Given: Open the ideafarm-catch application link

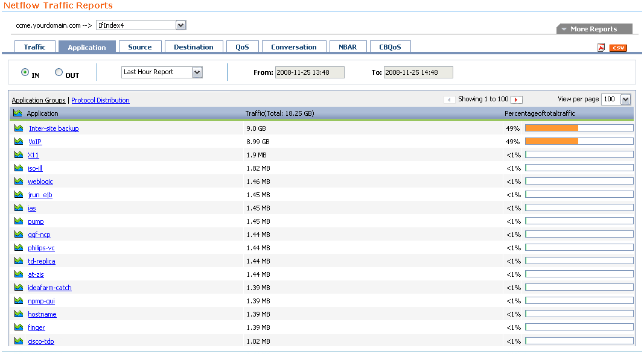Looking at the screenshot, I should 49,288.
